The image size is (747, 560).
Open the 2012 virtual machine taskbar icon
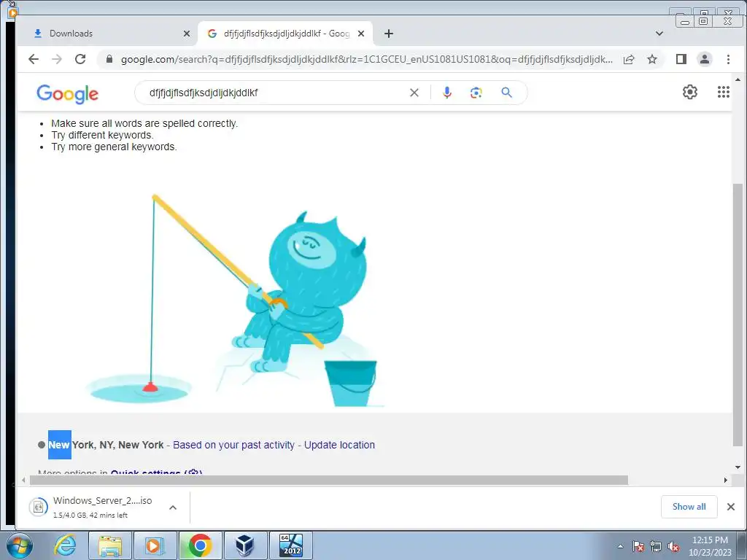pyautogui.click(x=291, y=545)
